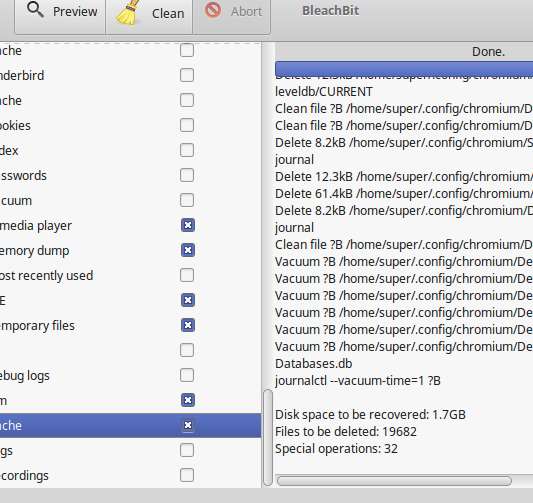The height and width of the screenshot is (503, 533).
Task: Click 'Files to be deleted: 19682' line
Action: point(346,432)
